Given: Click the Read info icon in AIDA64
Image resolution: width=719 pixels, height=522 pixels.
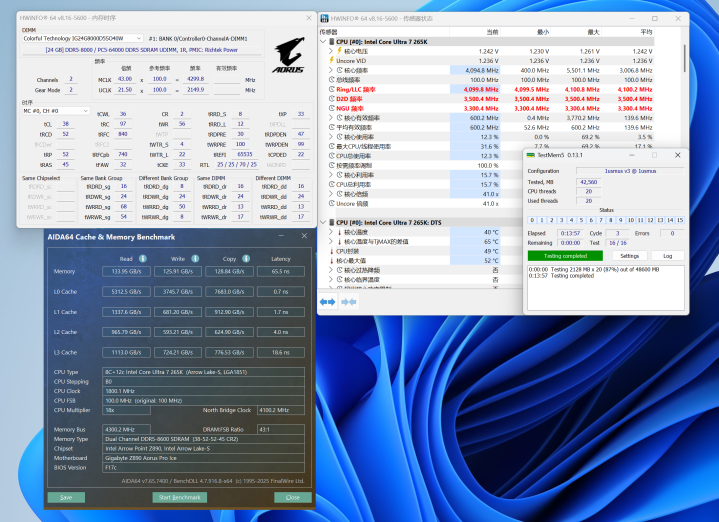Looking at the screenshot, I should click(x=143, y=259).
